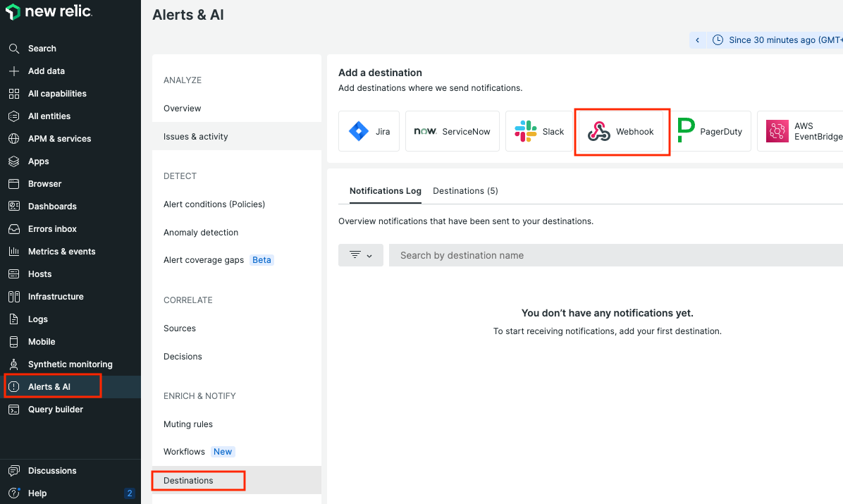Add a PagerDuty destination
Viewport: 843px width, 504px height.
(x=711, y=130)
